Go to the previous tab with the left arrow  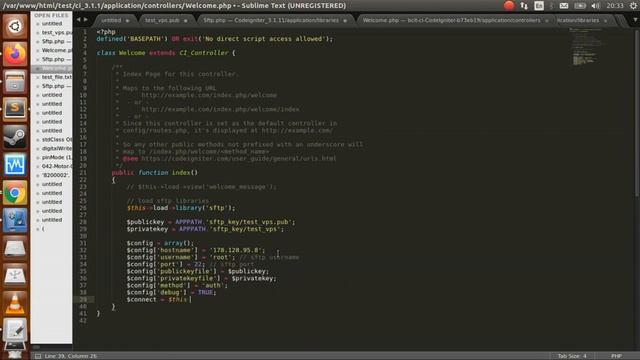coord(78,19)
